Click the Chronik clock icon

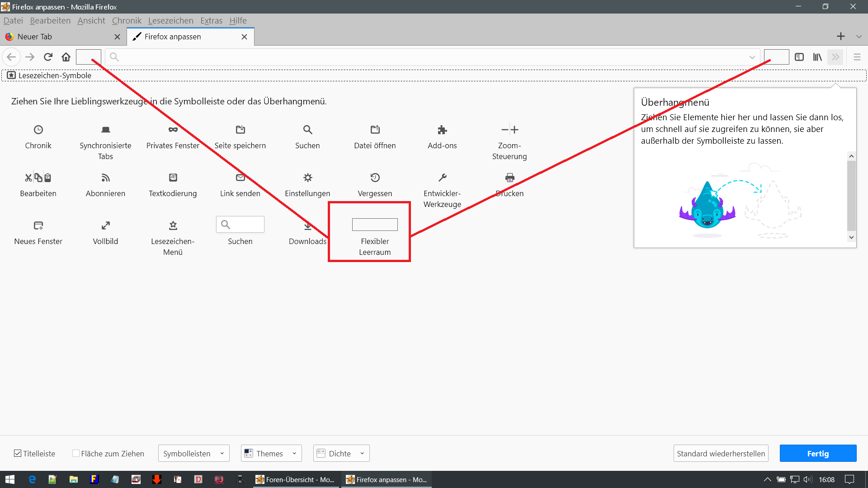38,130
